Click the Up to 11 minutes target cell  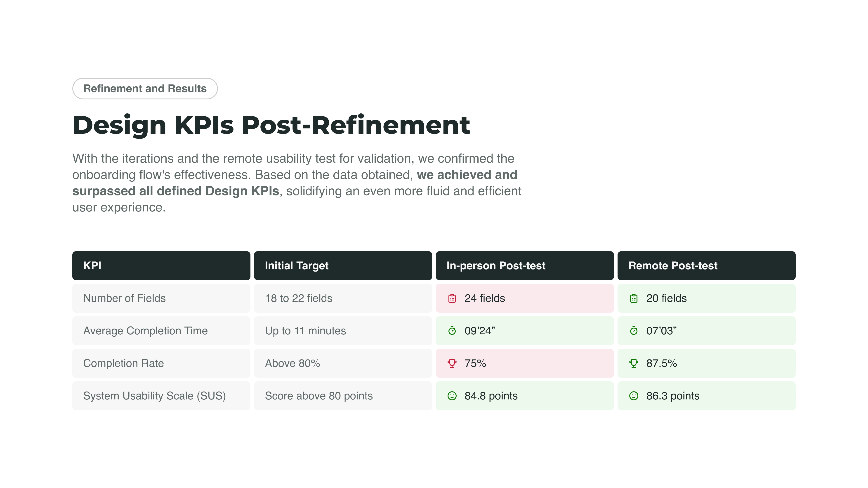coord(305,331)
